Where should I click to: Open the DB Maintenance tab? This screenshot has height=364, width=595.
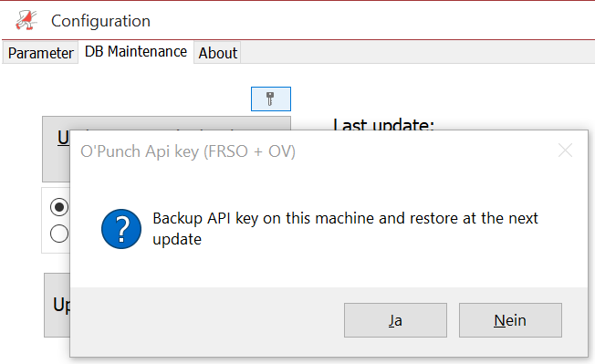135,52
